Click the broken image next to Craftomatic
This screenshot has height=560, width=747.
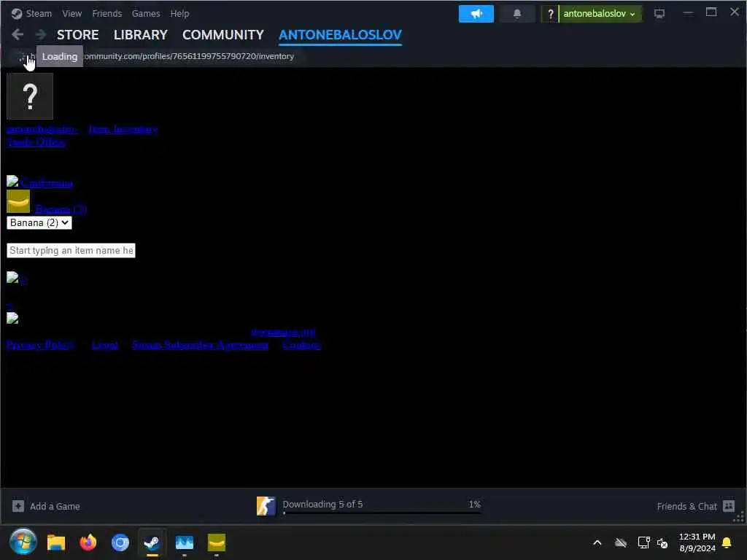coord(12,181)
